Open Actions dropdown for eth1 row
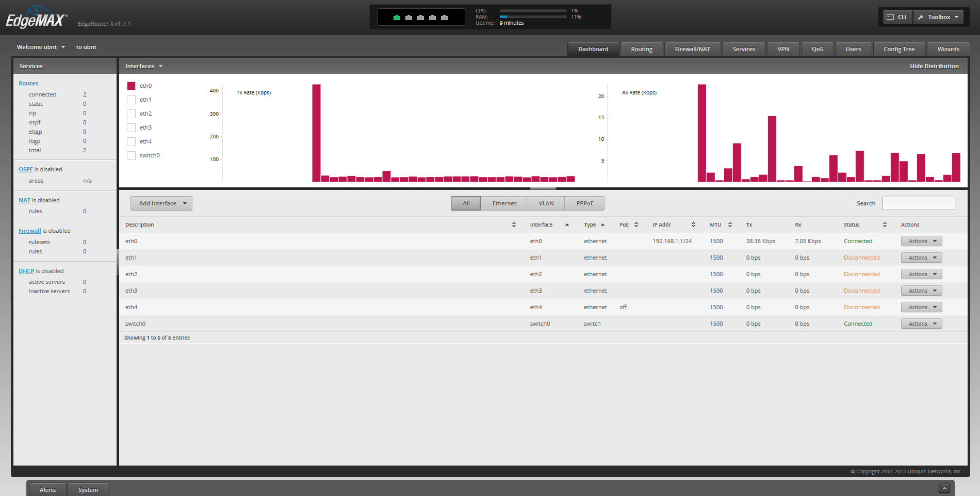The image size is (980, 496). tap(921, 258)
